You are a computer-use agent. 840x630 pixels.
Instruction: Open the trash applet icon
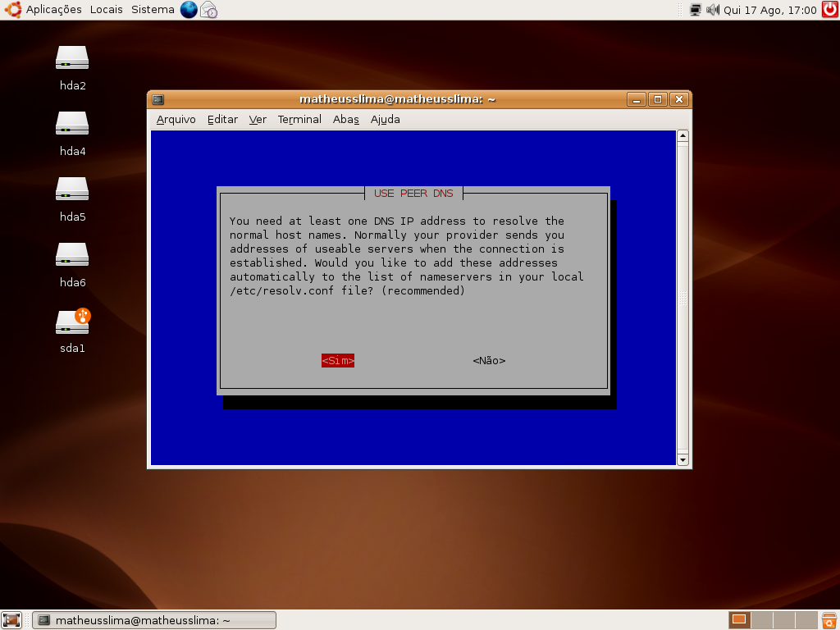click(830, 620)
